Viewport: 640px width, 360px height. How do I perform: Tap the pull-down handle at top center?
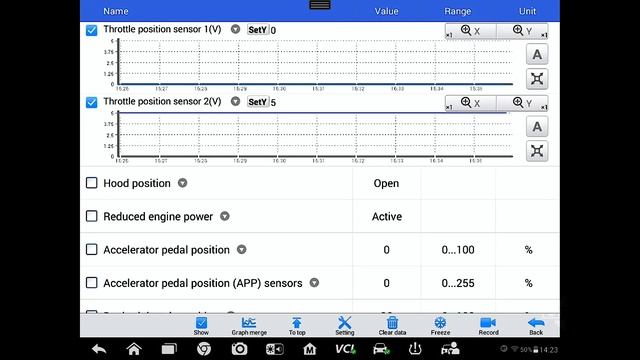[x=320, y=5]
